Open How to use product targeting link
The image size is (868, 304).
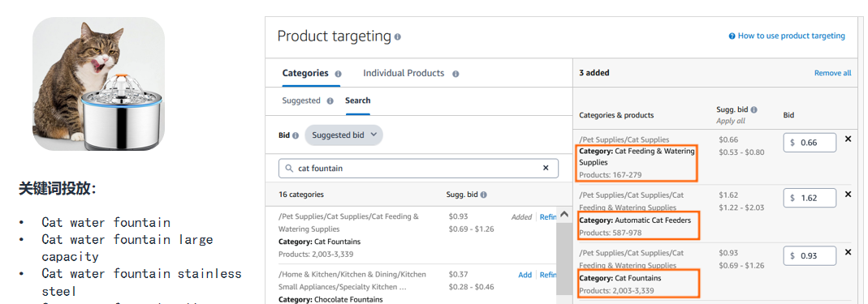[791, 36]
